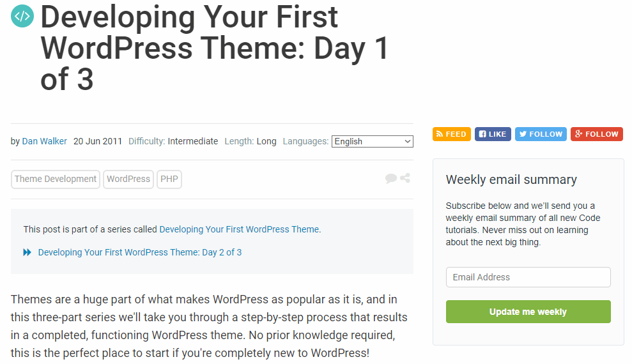This screenshot has height=364, width=632.
Task: Open the Languages dropdown showing English
Action: pyautogui.click(x=372, y=142)
